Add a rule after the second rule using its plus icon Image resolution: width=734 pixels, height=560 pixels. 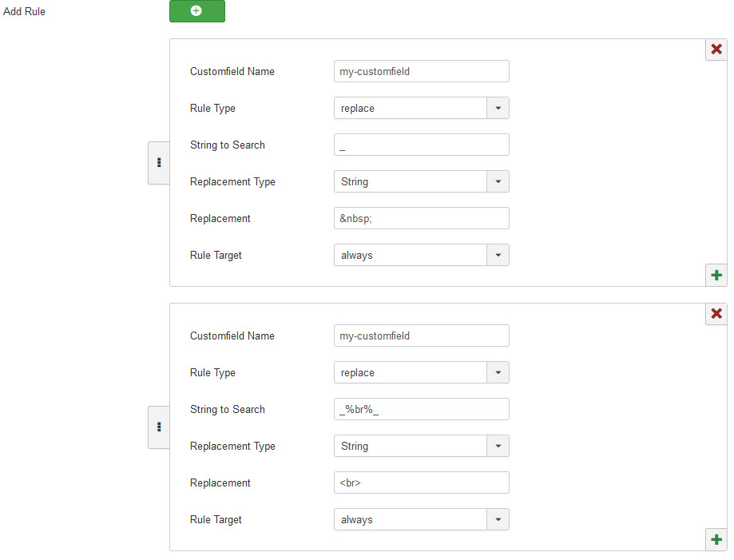tap(716, 539)
